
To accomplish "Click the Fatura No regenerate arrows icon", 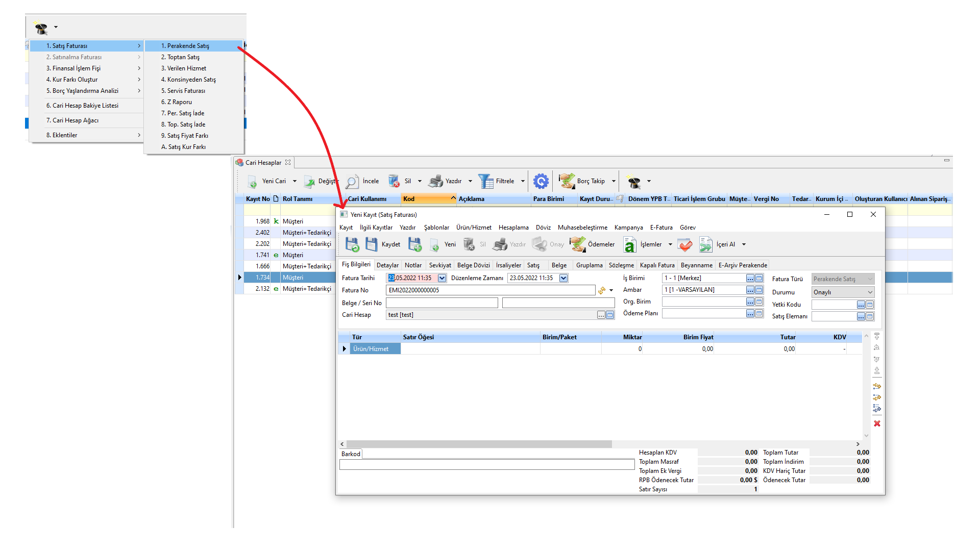I will (x=602, y=290).
